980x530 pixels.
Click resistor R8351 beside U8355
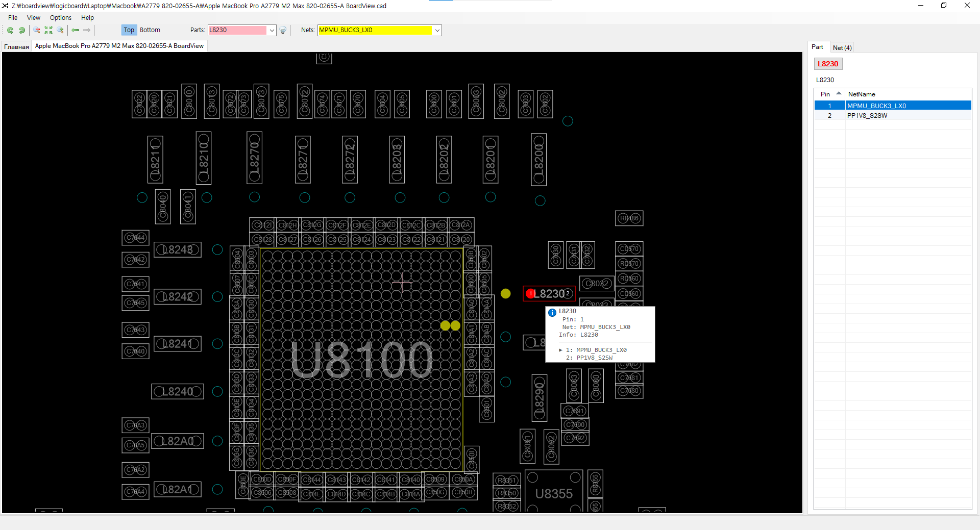[507, 480]
